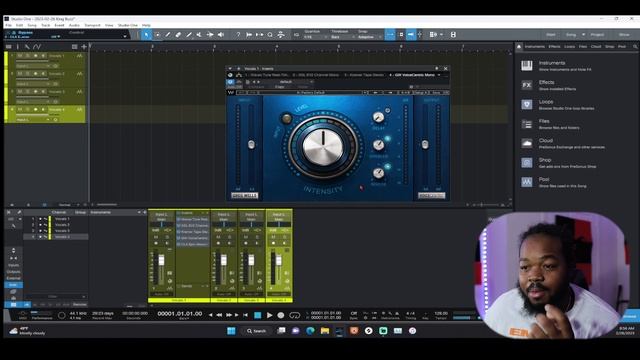Open the Song menu

click(32, 25)
